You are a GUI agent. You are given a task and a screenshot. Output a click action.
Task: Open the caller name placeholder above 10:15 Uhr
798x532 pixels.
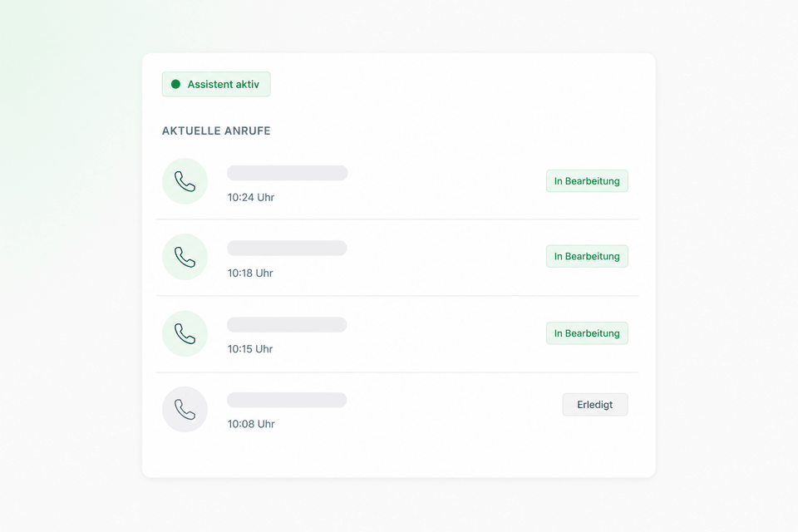[x=287, y=324]
